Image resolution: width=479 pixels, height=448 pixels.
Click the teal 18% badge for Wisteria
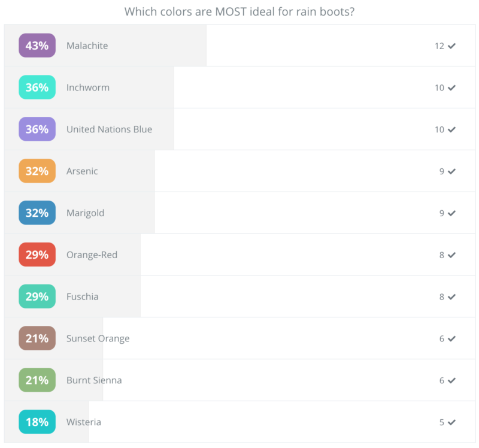(x=37, y=422)
